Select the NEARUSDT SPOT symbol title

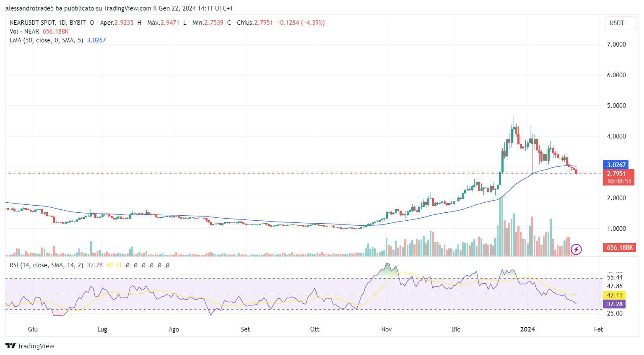click(x=32, y=23)
